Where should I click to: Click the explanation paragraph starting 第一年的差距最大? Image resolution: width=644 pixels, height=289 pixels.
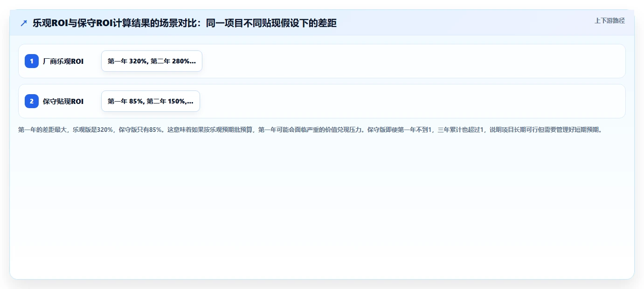(310, 130)
